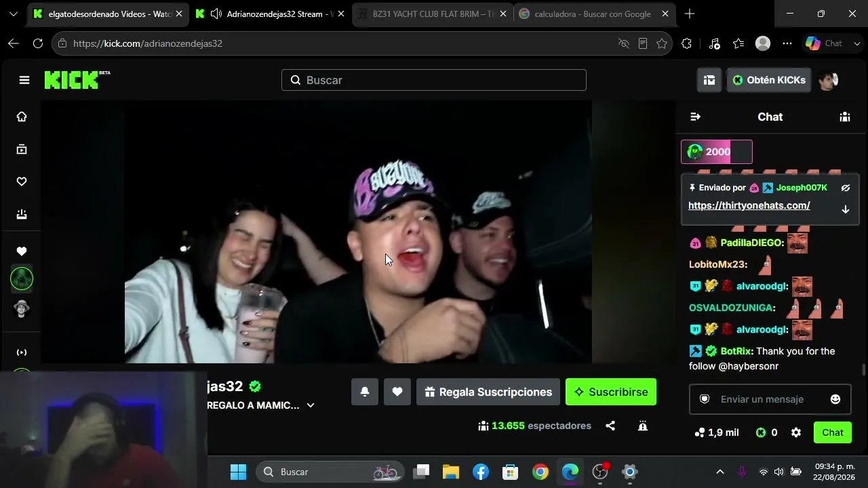Click the Obtén KICKs button
Image resolution: width=868 pixels, height=488 pixels.
(x=769, y=80)
